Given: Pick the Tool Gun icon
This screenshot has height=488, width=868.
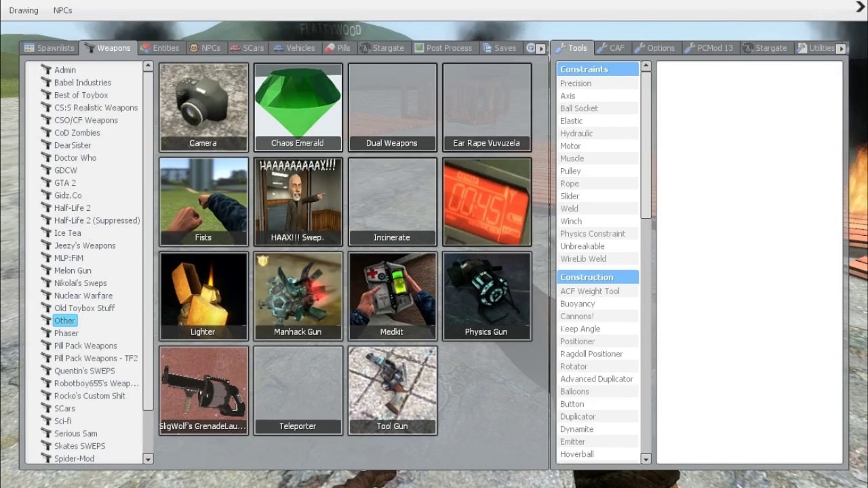Looking at the screenshot, I should click(x=392, y=390).
